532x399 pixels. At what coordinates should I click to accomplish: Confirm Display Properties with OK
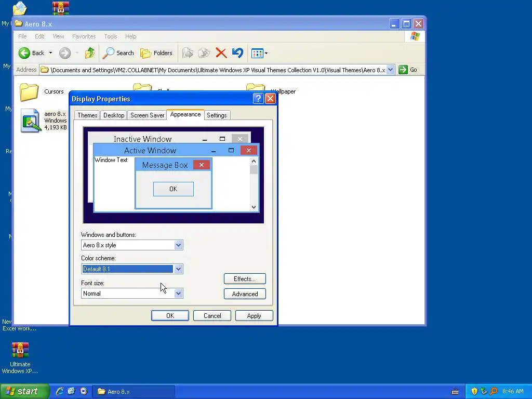tap(170, 315)
